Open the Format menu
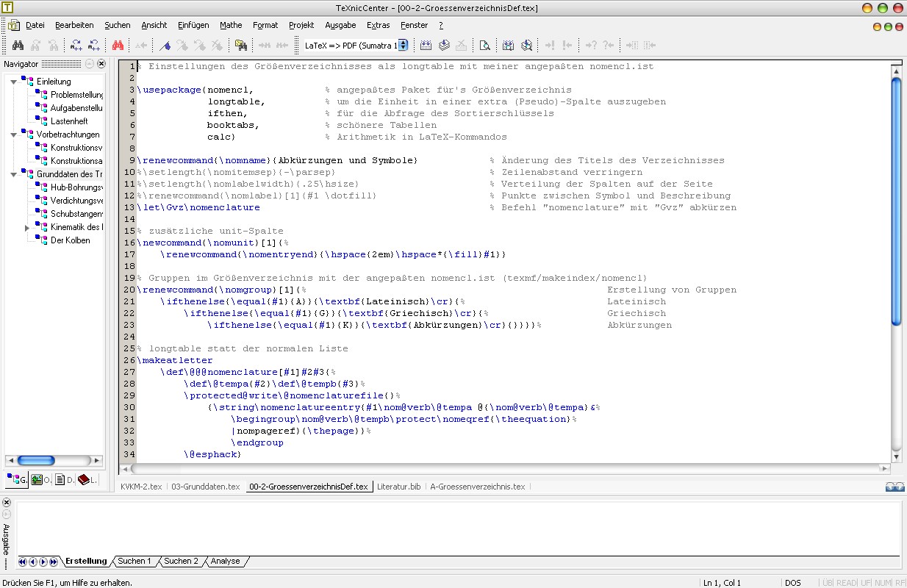The width and height of the screenshot is (907, 588). (265, 25)
